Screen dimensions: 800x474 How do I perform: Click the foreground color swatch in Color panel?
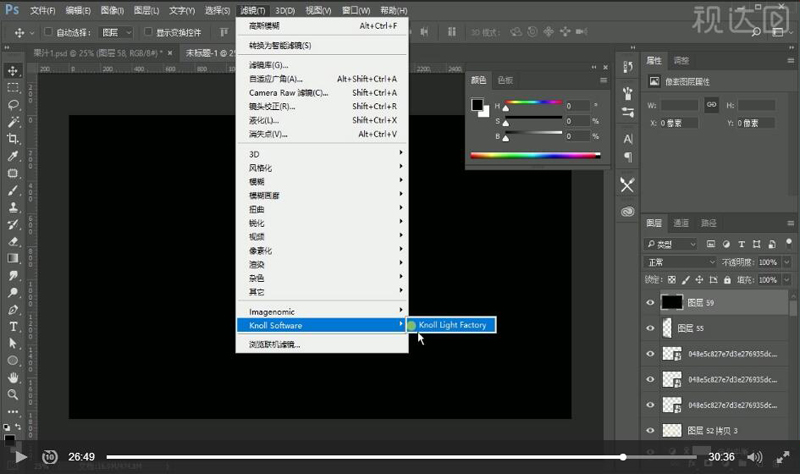[477, 105]
